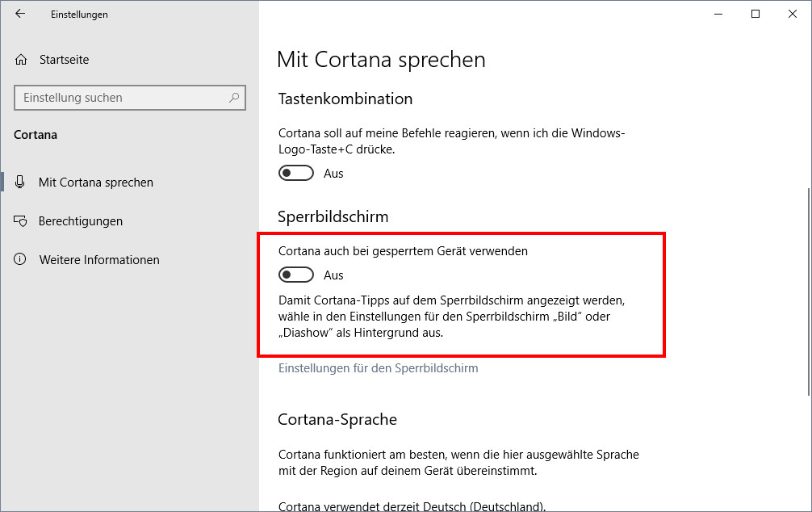Go to Startseite
812x512 pixels.
pos(65,60)
